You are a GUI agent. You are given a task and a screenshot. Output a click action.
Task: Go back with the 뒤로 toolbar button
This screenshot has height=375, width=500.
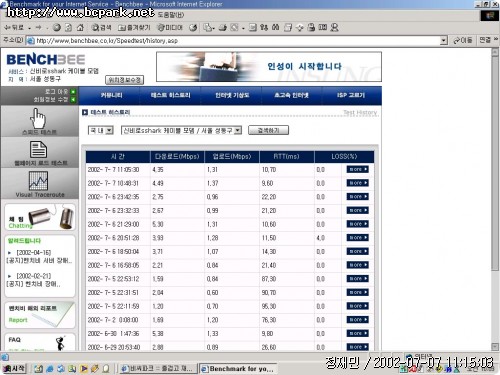click(x=14, y=28)
